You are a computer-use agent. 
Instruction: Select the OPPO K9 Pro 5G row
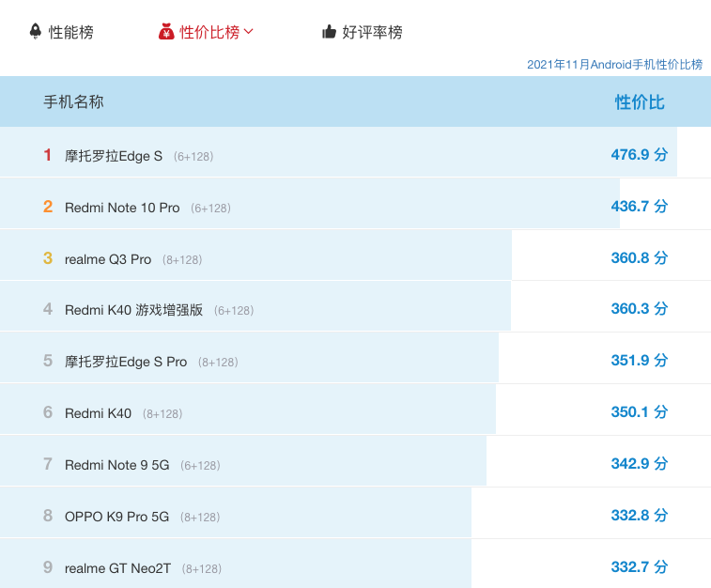(x=355, y=513)
